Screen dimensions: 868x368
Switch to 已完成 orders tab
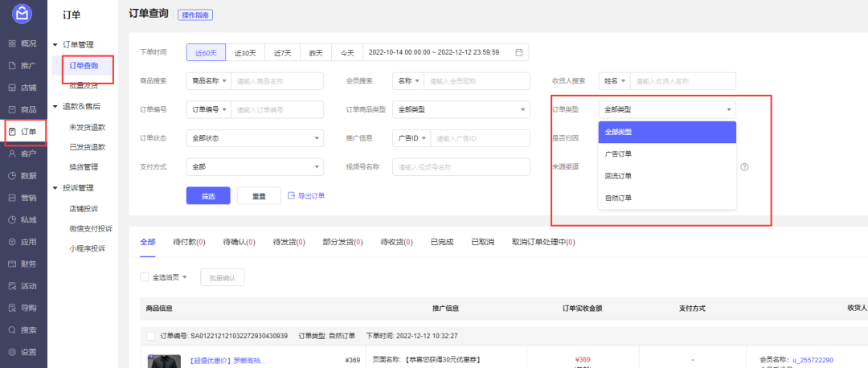(x=442, y=242)
